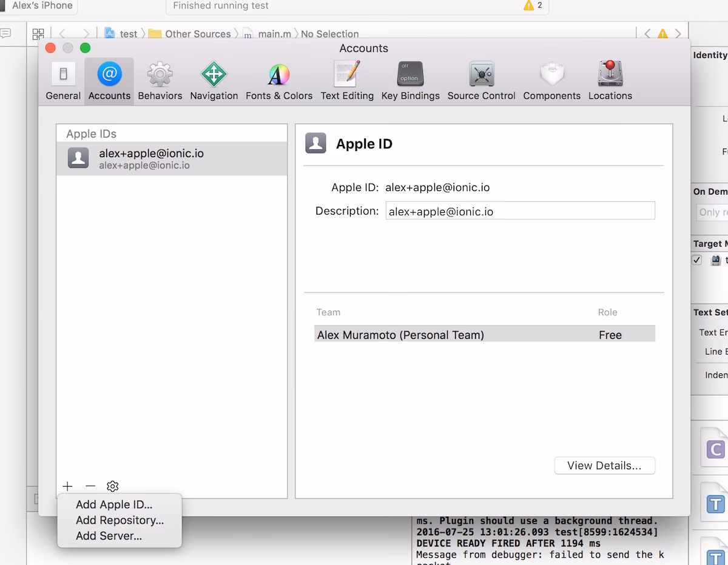This screenshot has height=565, width=728.
Task: Open the Other Sources breadcrumb menu
Action: pos(198,33)
